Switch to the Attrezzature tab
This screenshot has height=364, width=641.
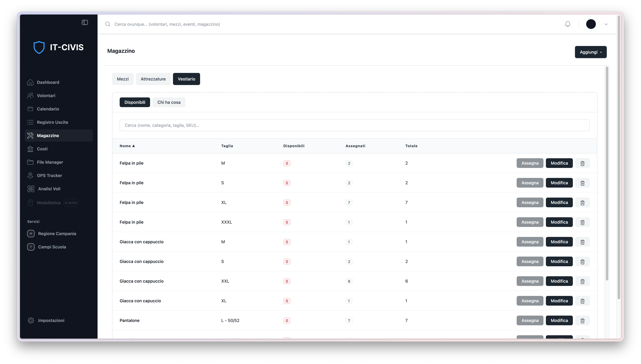pyautogui.click(x=153, y=79)
